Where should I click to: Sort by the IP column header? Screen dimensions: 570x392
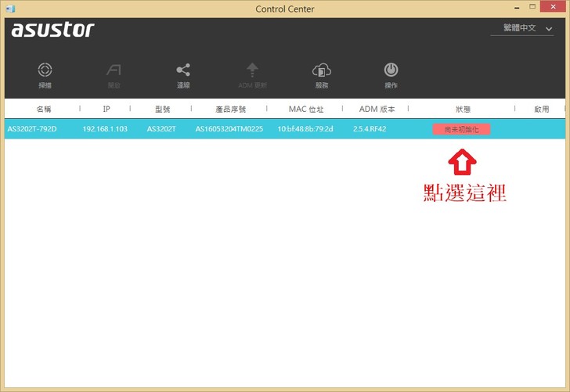click(x=106, y=109)
